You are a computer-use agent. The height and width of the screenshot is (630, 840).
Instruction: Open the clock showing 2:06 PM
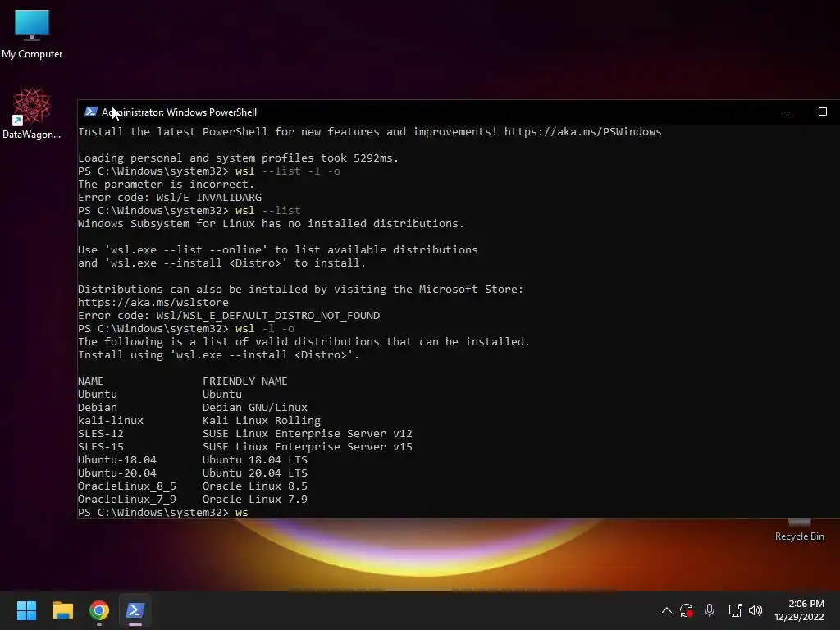tap(799, 610)
